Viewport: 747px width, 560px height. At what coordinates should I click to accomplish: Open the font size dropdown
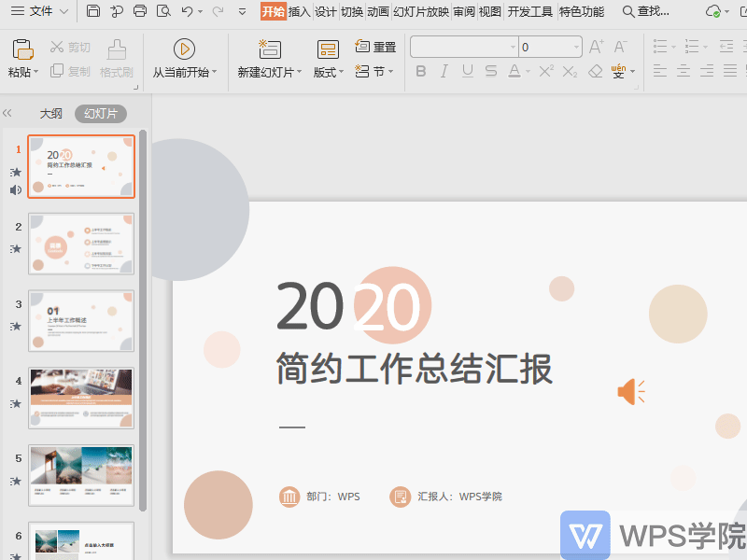click(576, 47)
